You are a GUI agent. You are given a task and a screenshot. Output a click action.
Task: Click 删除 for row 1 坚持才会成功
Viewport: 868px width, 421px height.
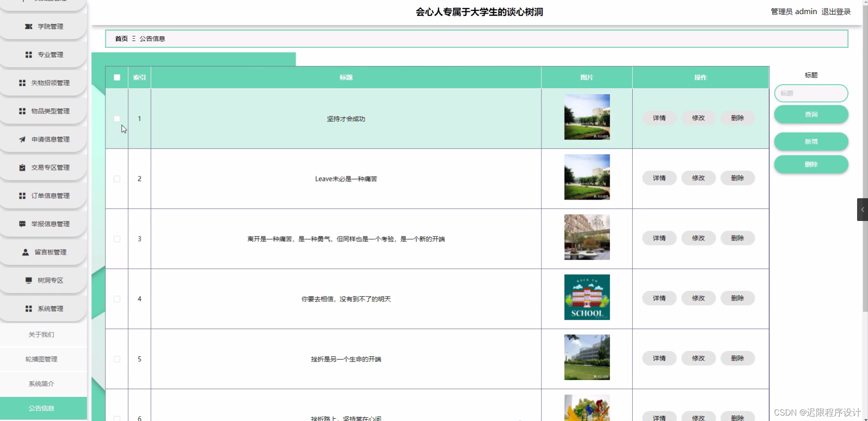pos(737,118)
